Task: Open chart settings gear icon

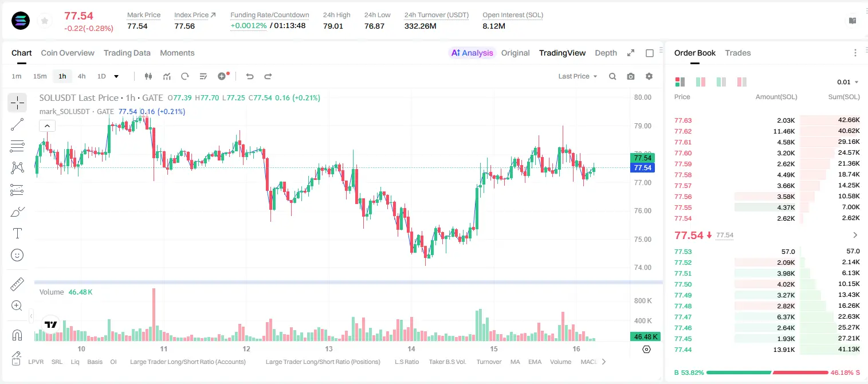Action: pos(649,76)
